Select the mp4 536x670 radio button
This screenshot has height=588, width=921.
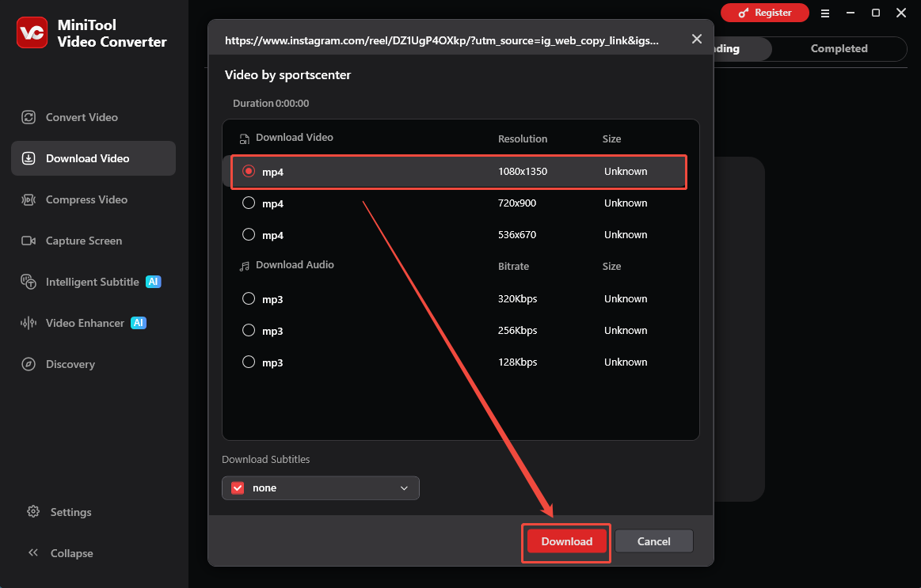249,235
